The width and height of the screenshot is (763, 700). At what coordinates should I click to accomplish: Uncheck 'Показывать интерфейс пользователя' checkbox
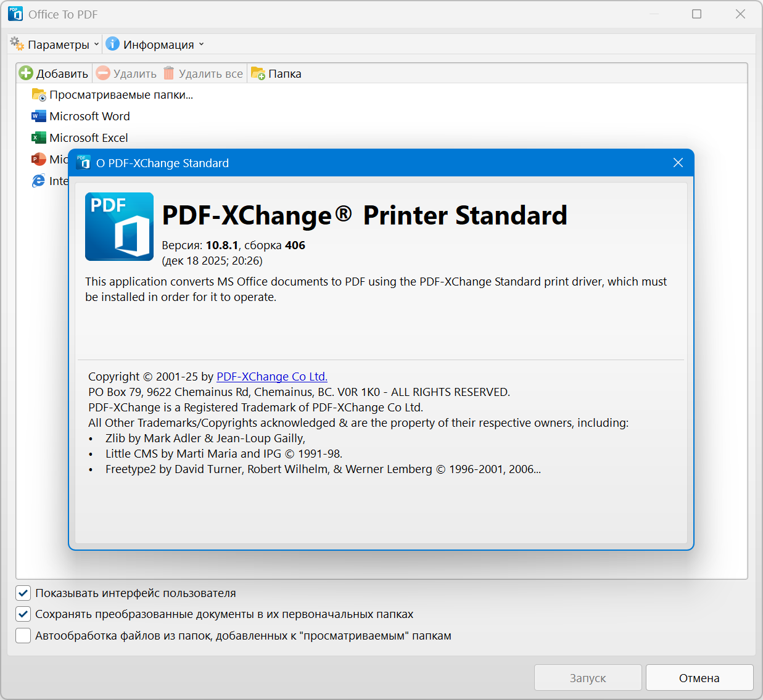(23, 593)
